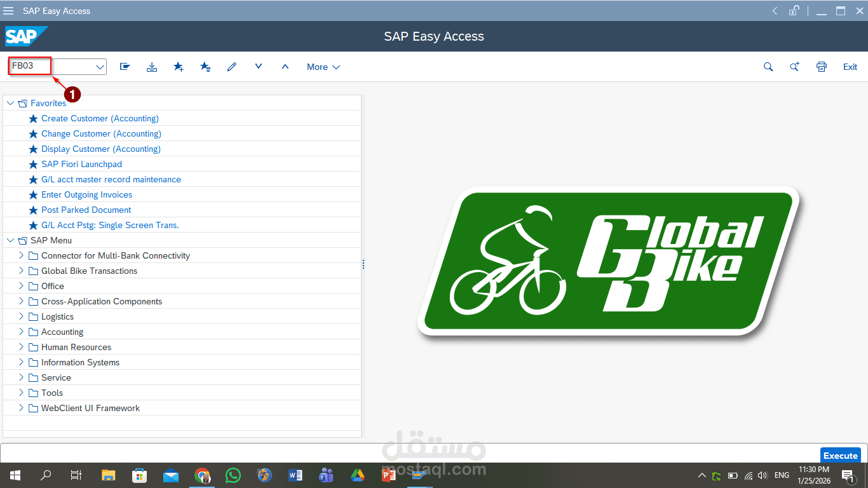Expand the Logistics folder
The height and width of the screenshot is (488, 868).
point(21,316)
